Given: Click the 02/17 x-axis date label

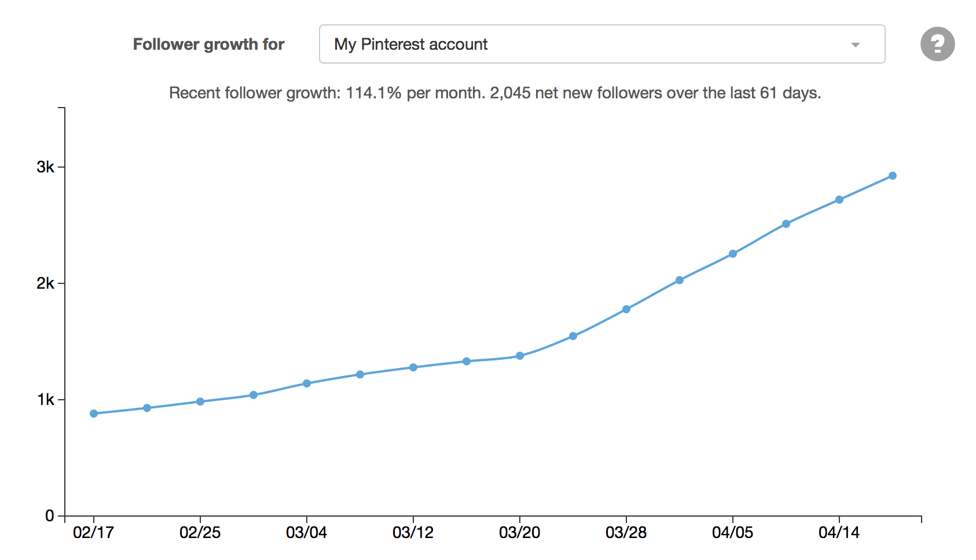Looking at the screenshot, I should pos(94,533).
